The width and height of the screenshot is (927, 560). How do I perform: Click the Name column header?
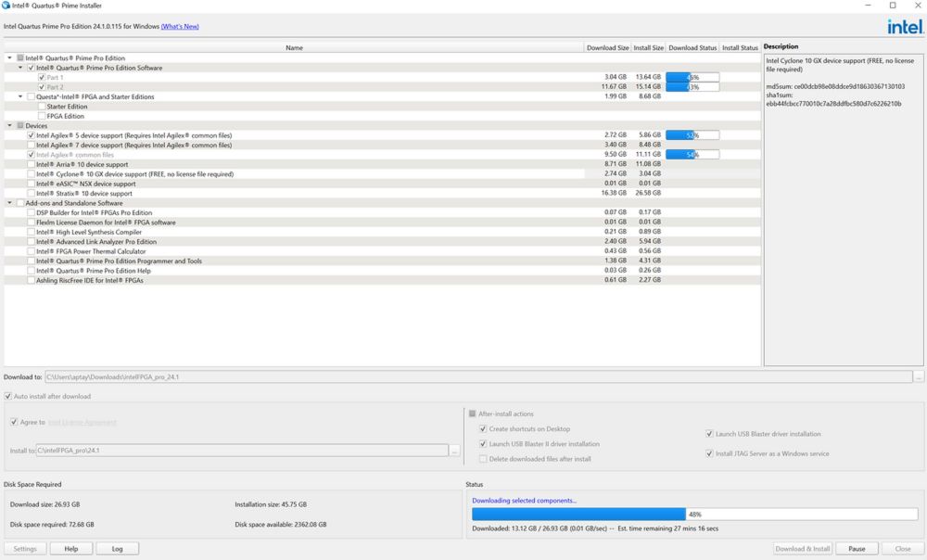tap(294, 48)
